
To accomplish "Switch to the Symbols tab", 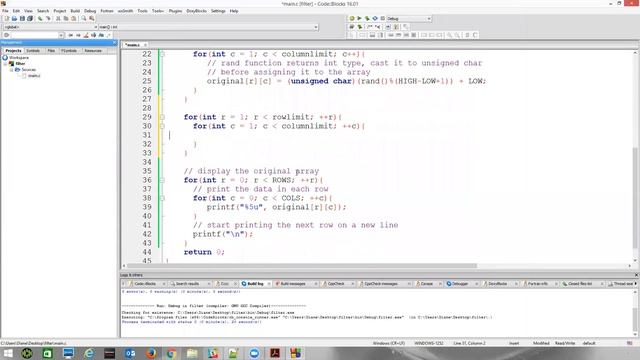I will click(33, 51).
